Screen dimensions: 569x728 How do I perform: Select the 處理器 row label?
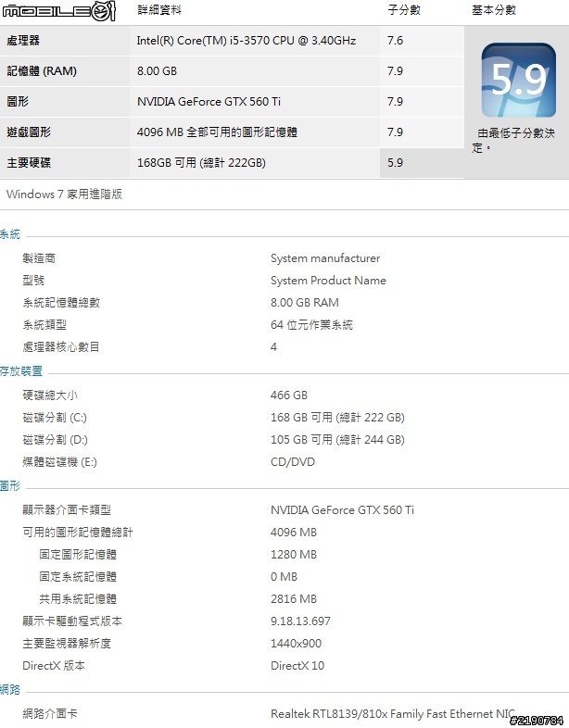click(23, 41)
